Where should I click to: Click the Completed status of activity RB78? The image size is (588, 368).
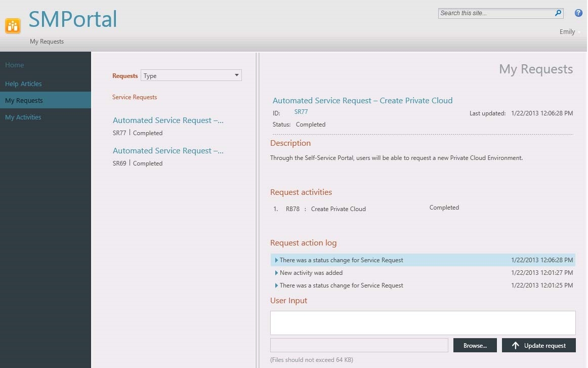444,208
